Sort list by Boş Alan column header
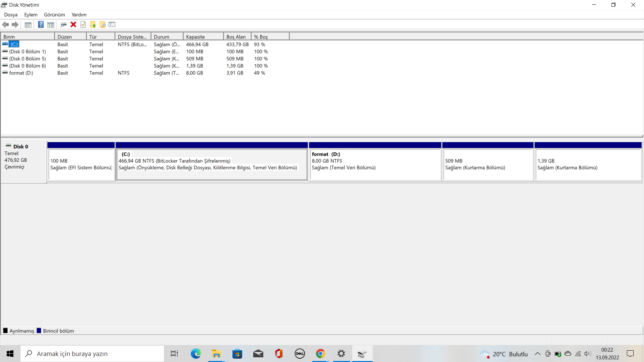Viewport: 644px width, 362px height. point(237,37)
